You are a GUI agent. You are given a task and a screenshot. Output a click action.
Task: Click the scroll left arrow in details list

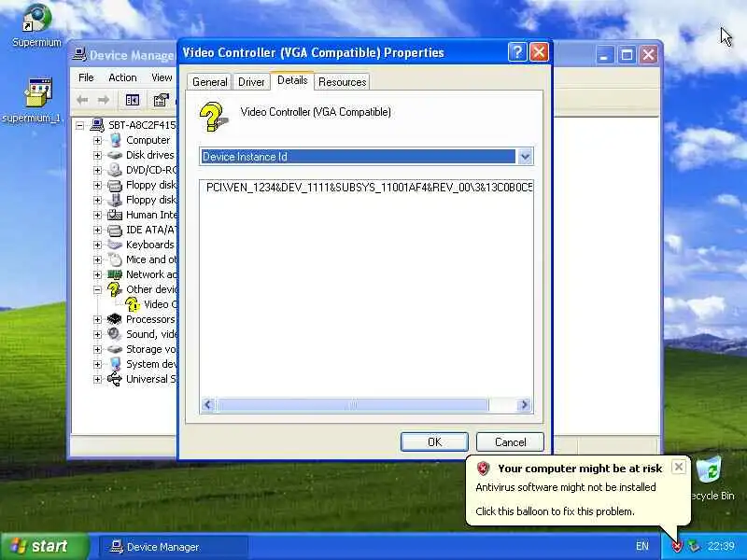pos(207,405)
